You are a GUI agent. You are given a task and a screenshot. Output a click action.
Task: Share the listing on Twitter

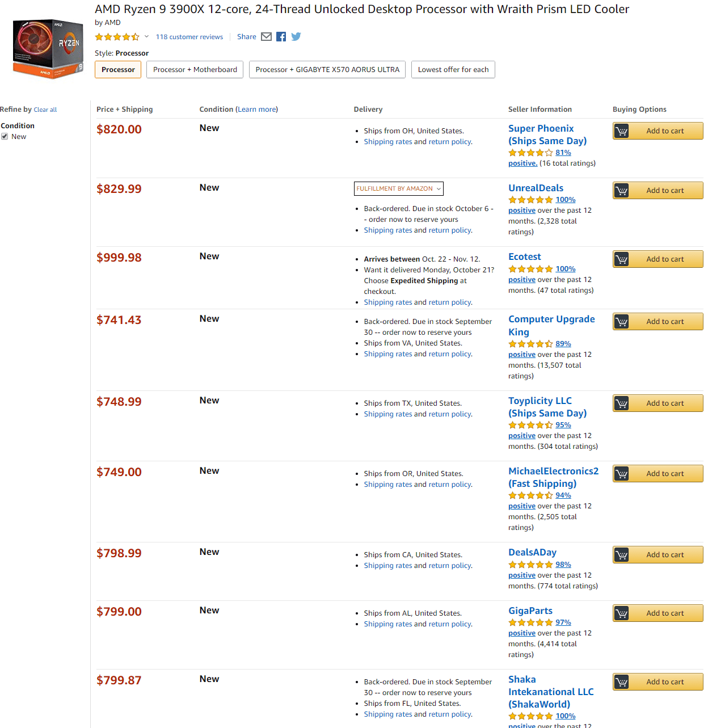click(296, 36)
